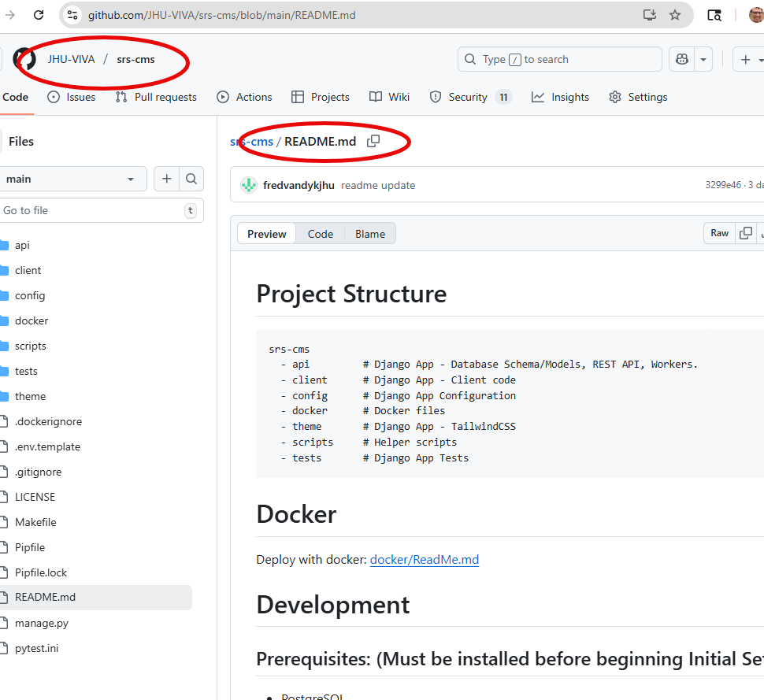The width and height of the screenshot is (764, 700).
Task: Follow the docker/ReadMe.md link
Action: pyautogui.click(x=424, y=559)
